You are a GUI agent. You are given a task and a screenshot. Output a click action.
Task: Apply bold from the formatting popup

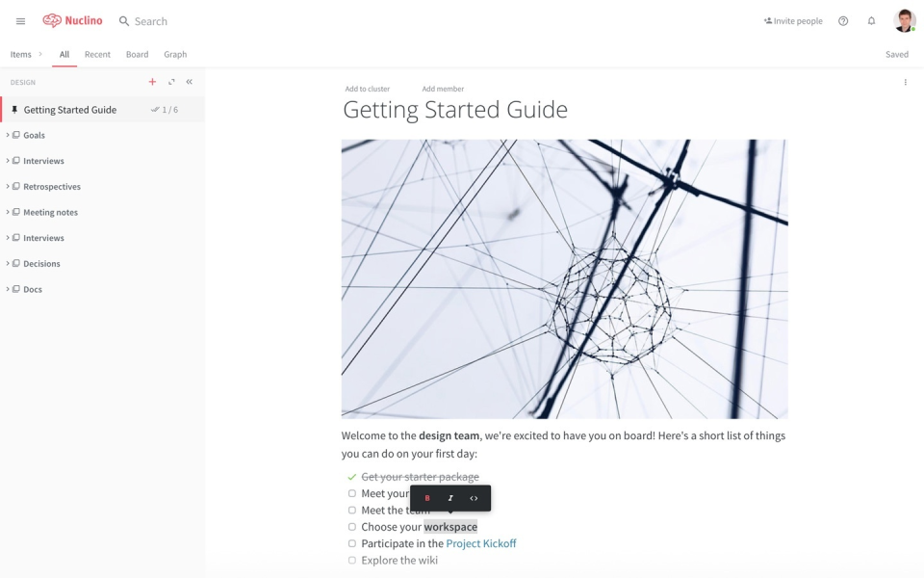(427, 498)
